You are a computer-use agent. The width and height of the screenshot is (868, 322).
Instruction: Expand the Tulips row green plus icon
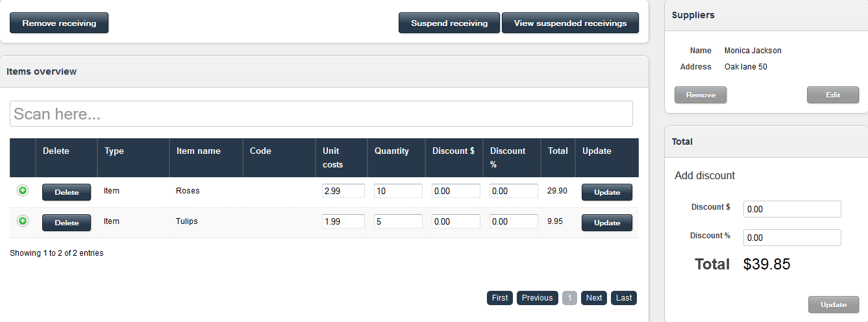23,221
